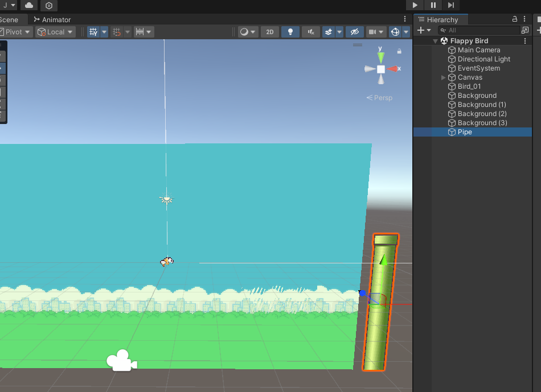Toggle scene audio mute button
This screenshot has height=392, width=541.
point(311,32)
